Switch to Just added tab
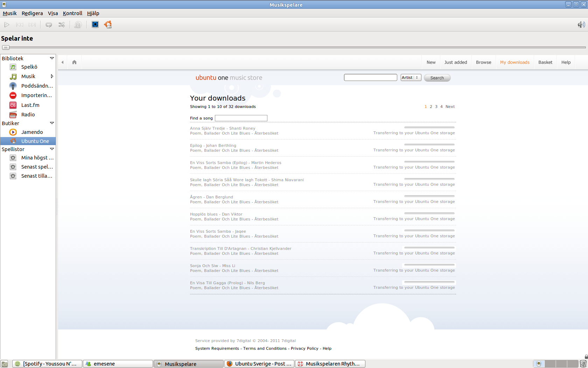 [456, 62]
